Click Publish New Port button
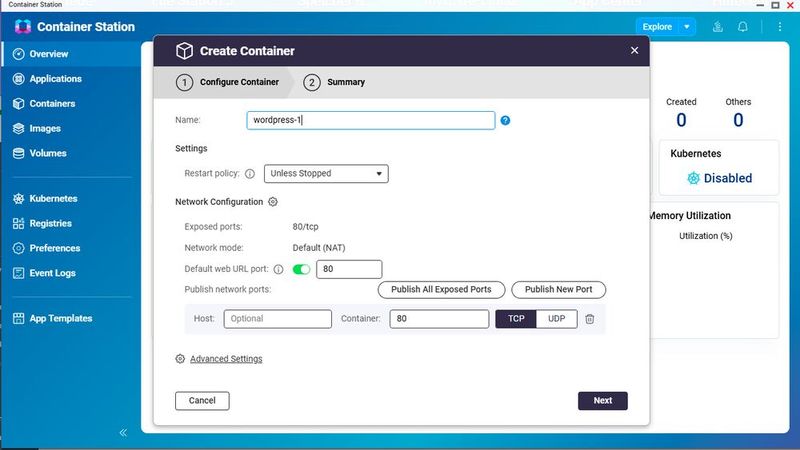This screenshot has height=450, width=800. (559, 289)
